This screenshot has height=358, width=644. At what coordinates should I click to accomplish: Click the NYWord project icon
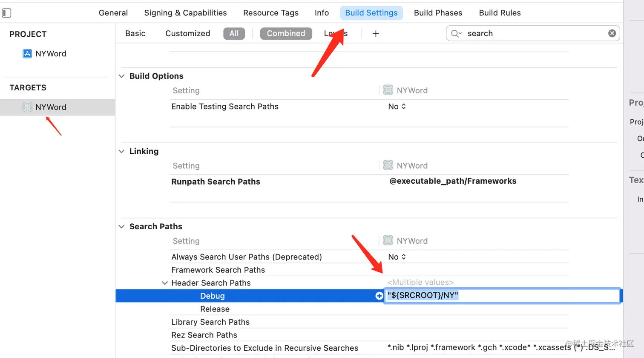tap(27, 54)
